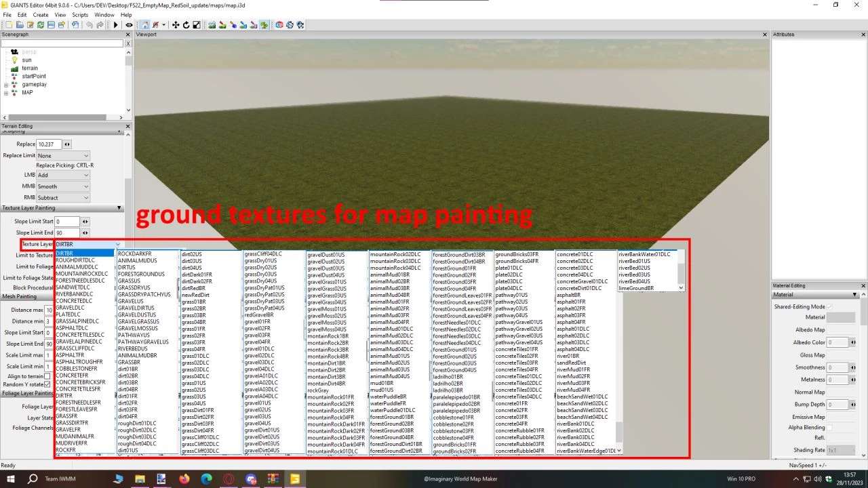Select the Rotate transform tool icon
The image size is (868, 488).
click(x=186, y=25)
